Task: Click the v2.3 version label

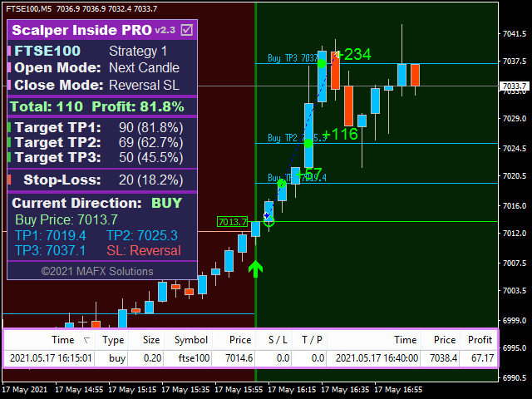Action: point(165,30)
